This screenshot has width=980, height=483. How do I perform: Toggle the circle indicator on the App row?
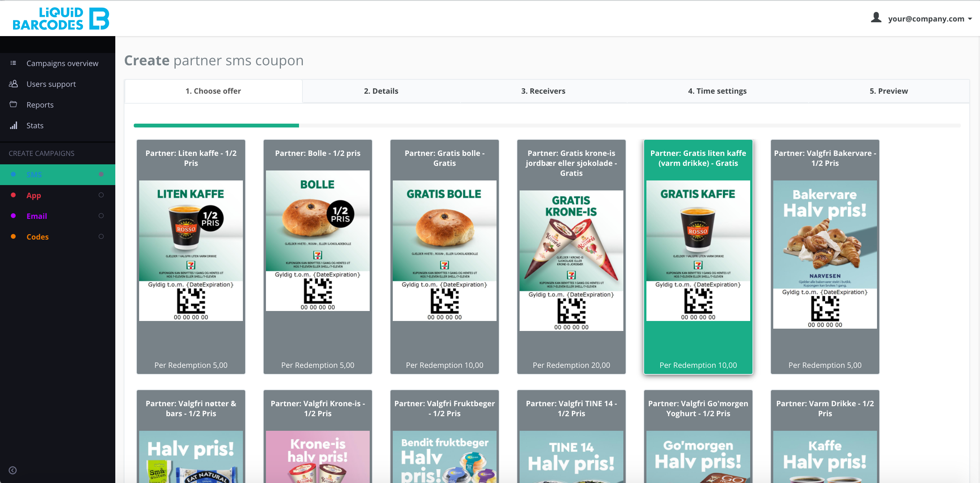point(101,195)
